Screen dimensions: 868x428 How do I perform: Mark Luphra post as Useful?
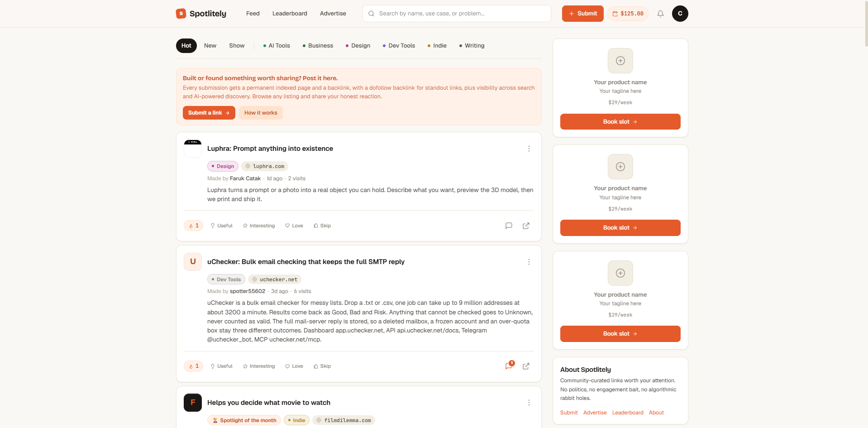tap(221, 226)
